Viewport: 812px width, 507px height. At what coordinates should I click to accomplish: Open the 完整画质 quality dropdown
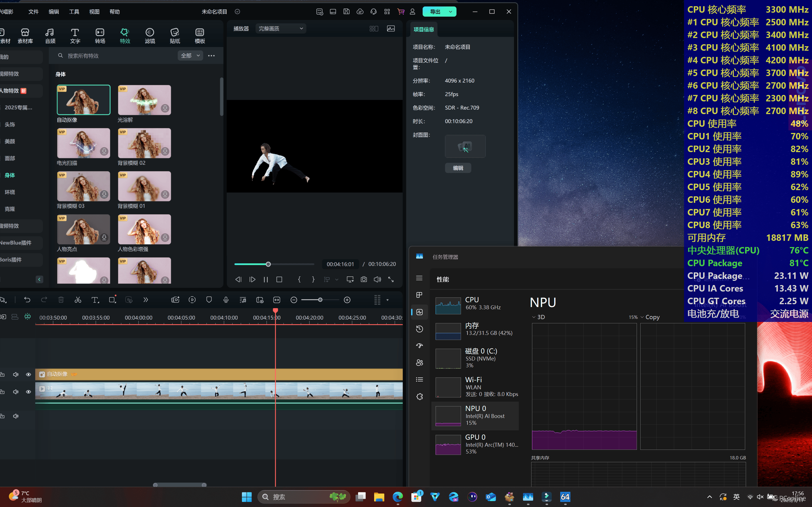point(281,28)
